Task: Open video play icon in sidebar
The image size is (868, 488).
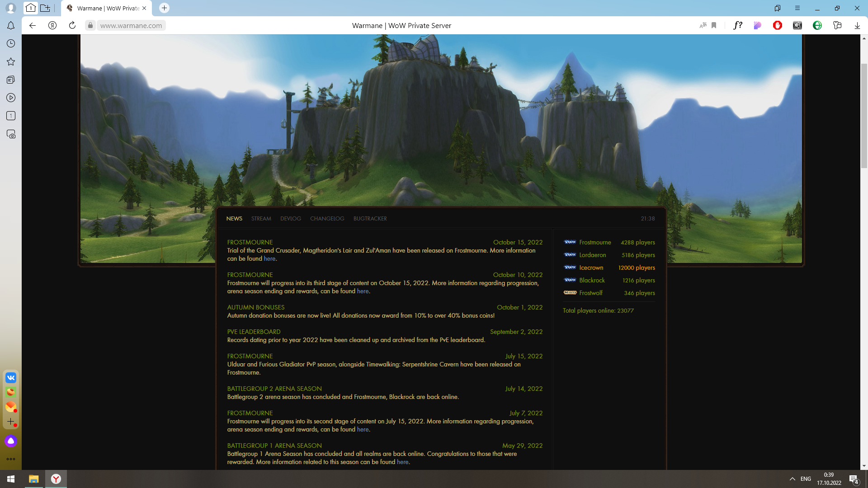Action: [x=11, y=98]
